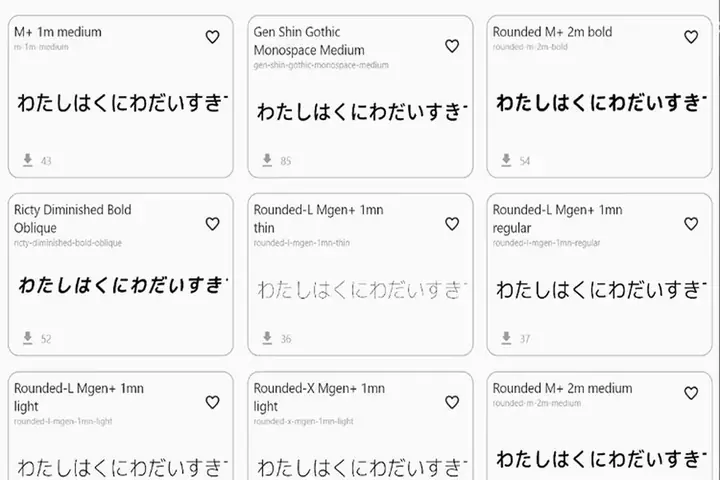Screen dimensions: 720x480
Task: Open the M+ 1m medium font title
Action: coord(58,32)
